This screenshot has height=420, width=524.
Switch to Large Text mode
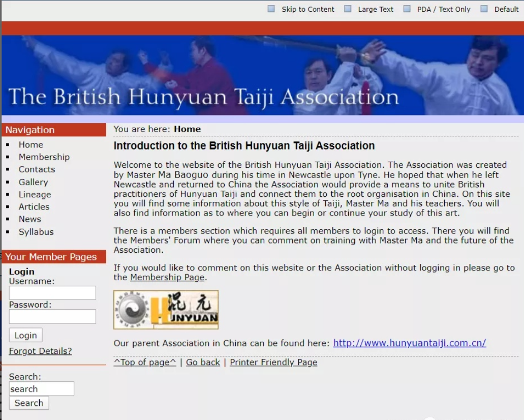(x=376, y=9)
